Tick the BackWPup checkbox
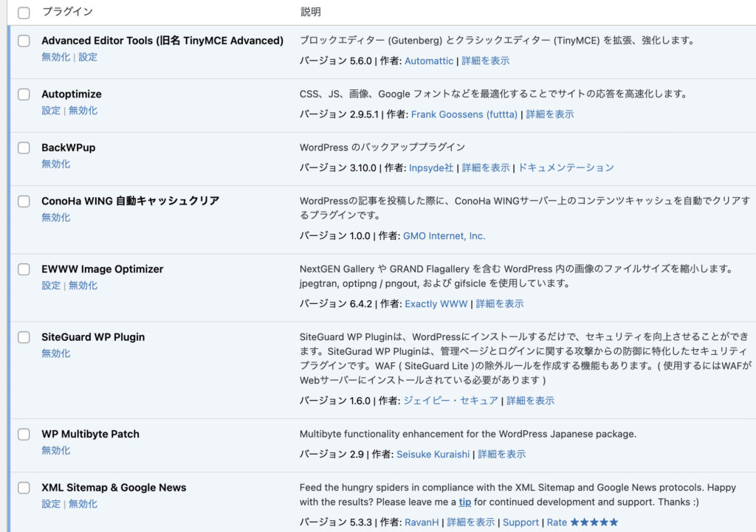This screenshot has height=532, width=756. click(x=24, y=148)
